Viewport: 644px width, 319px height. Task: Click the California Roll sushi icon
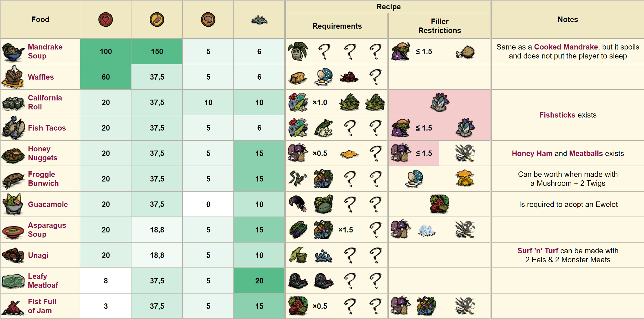point(13,103)
